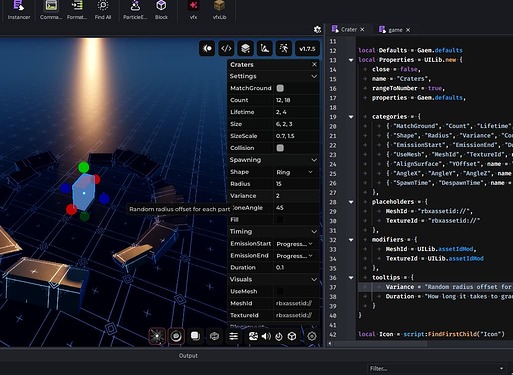513x375 pixels.
Task: Click the v1.7.5 version button
Action: tap(307, 49)
